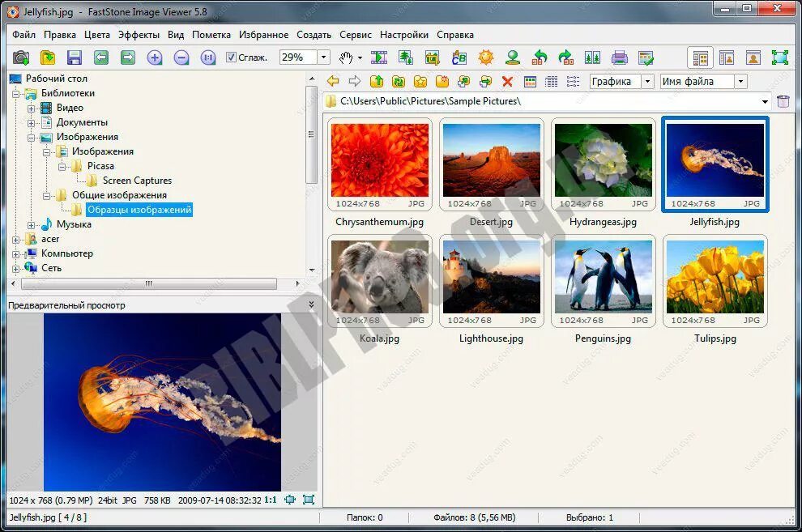Viewport: 802px width, 532px height.
Task: Delete selected file with red X
Action: click(507, 81)
